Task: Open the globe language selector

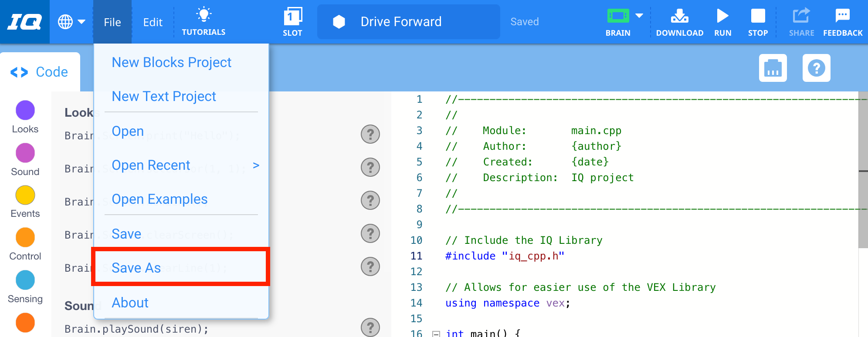Action: [x=71, y=22]
